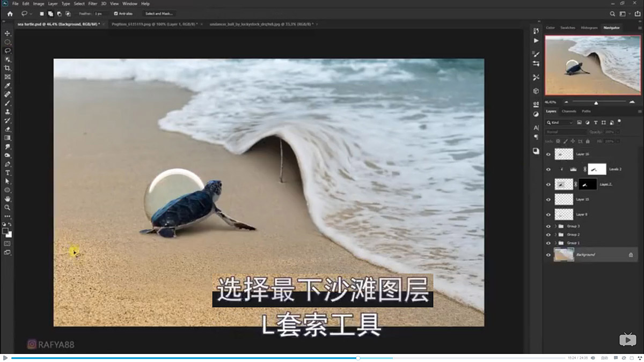The height and width of the screenshot is (362, 644).
Task: Click the Background layer thumbnail
Action: (x=563, y=253)
